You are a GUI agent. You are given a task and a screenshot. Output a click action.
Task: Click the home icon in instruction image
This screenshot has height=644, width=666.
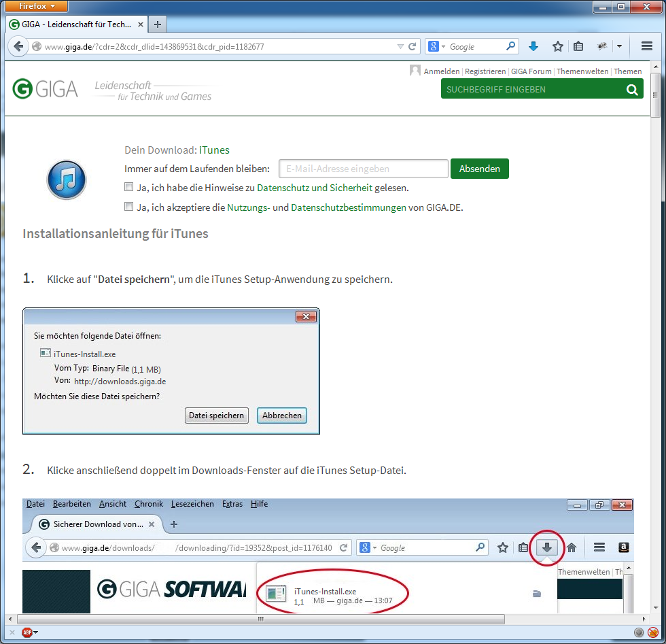pos(572,547)
